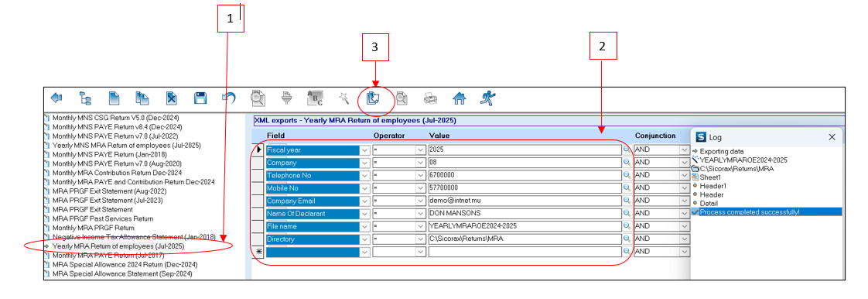This screenshot has height=299, width=868.
Task: Click the row selector of the Fiscal year row
Action: point(258,149)
